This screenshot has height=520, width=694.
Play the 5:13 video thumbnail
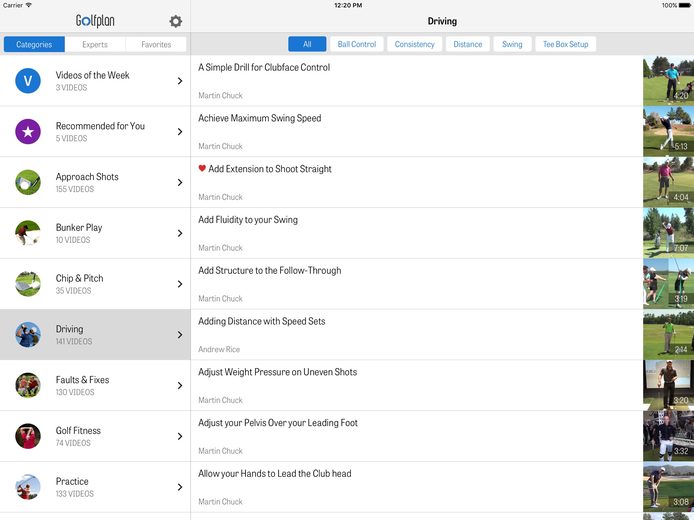pos(668,131)
